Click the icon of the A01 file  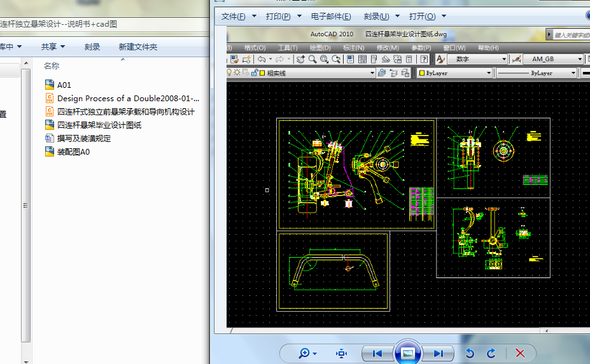(49, 85)
